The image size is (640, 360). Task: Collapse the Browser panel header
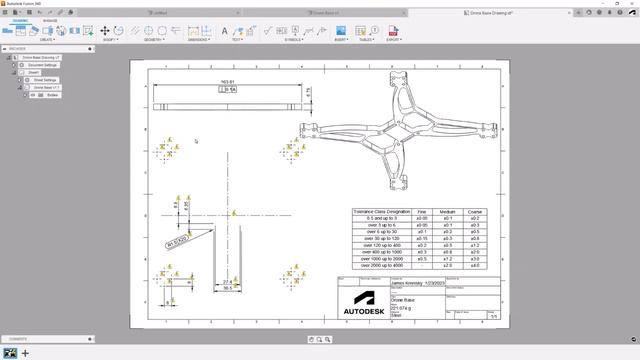coord(4,49)
